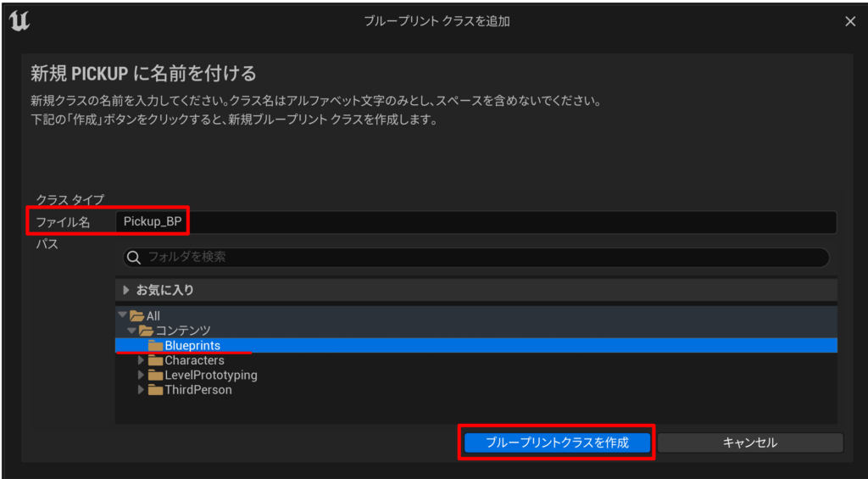The height and width of the screenshot is (479, 868).
Task: Click the クラス タイプ label
Action: (x=70, y=198)
